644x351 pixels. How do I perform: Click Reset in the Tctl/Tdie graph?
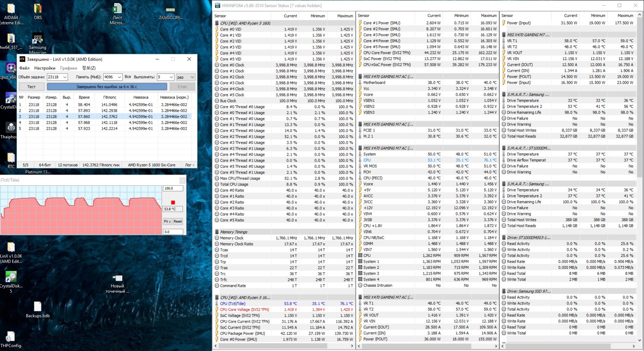tap(178, 221)
